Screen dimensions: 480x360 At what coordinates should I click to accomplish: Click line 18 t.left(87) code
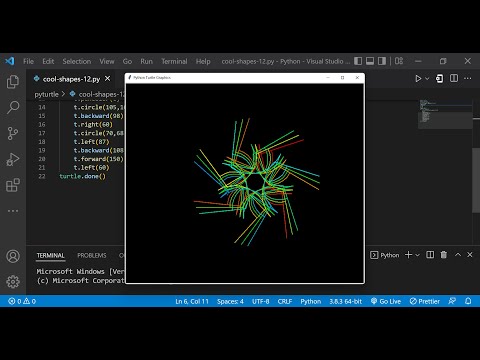point(91,142)
